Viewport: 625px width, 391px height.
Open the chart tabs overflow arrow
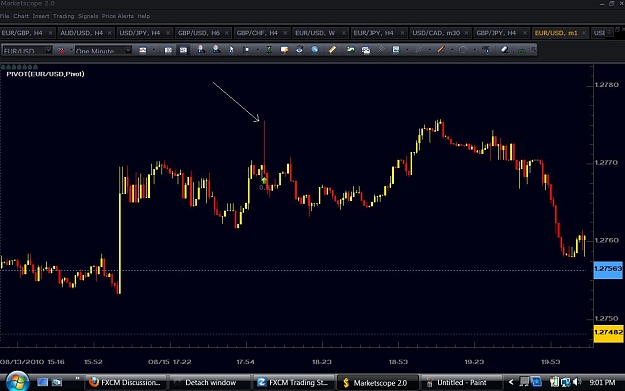(609, 32)
